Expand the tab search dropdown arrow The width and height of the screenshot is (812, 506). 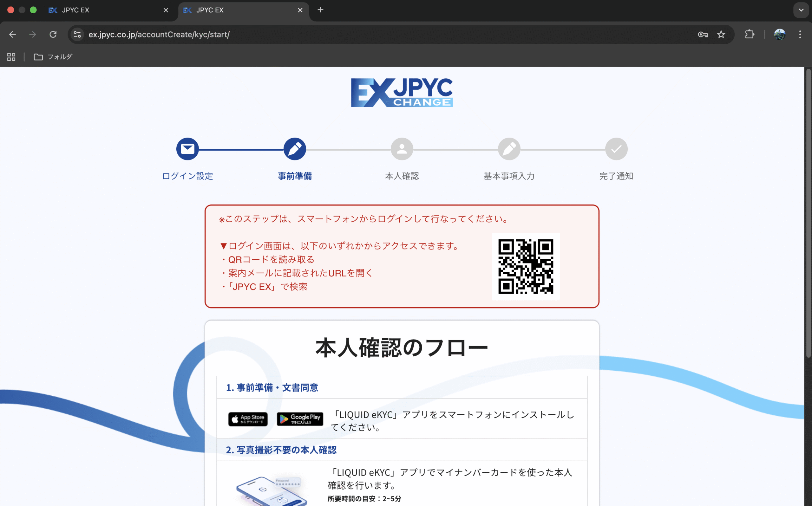click(801, 10)
